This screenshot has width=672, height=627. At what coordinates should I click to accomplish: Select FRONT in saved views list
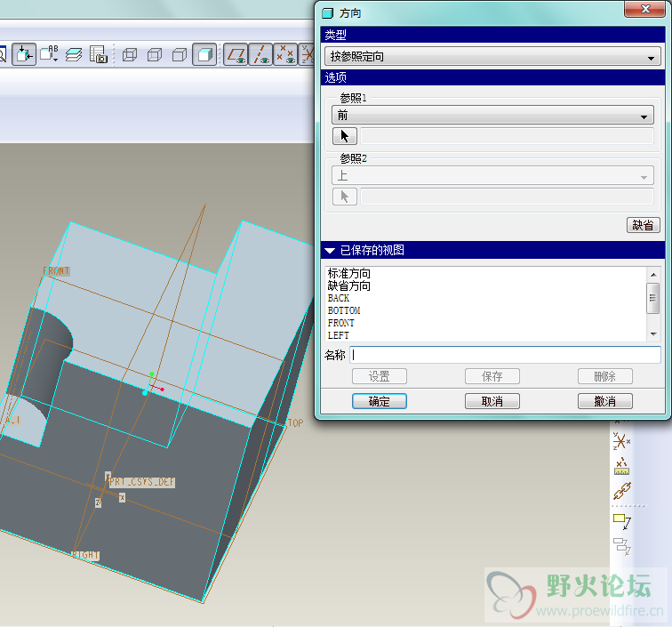[341, 323]
